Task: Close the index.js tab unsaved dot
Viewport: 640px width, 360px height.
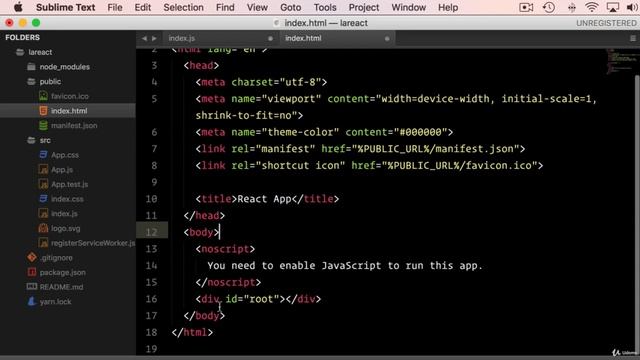Action: pos(270,38)
